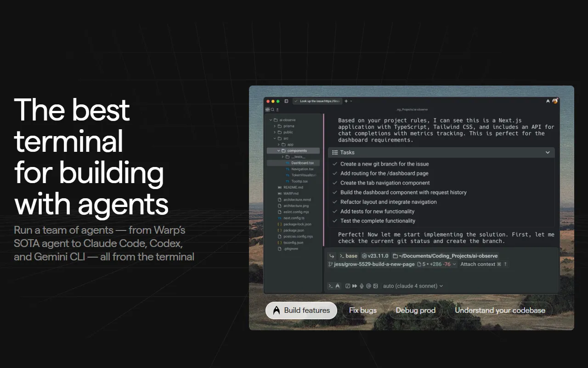Select the Fix bugs tab
The height and width of the screenshot is (368, 588).
pos(362,310)
